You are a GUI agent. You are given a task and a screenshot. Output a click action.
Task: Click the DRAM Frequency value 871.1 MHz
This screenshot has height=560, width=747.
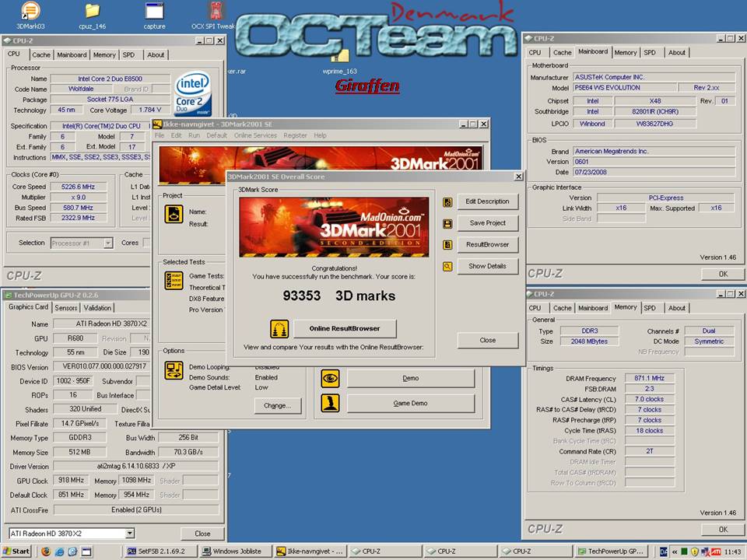[649, 378]
